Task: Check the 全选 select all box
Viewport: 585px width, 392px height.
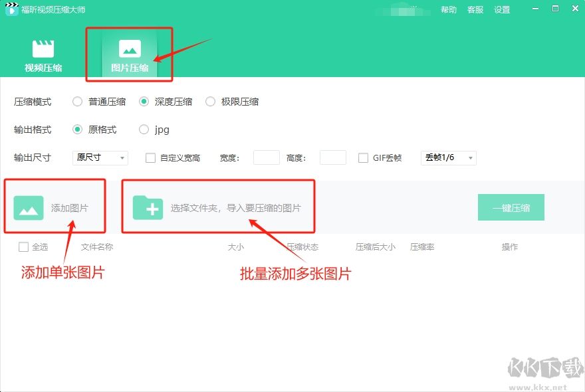Action: [x=24, y=247]
